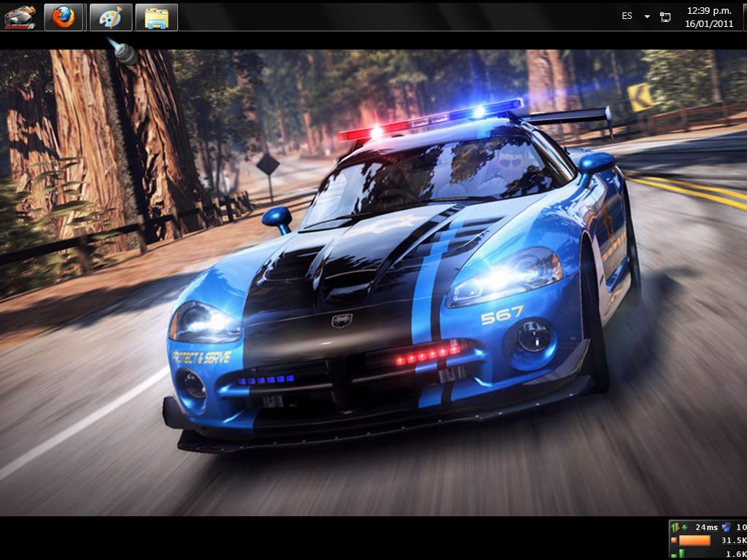747x560 pixels.
Task: Click the 31.5K traffic value
Action: tap(734, 540)
